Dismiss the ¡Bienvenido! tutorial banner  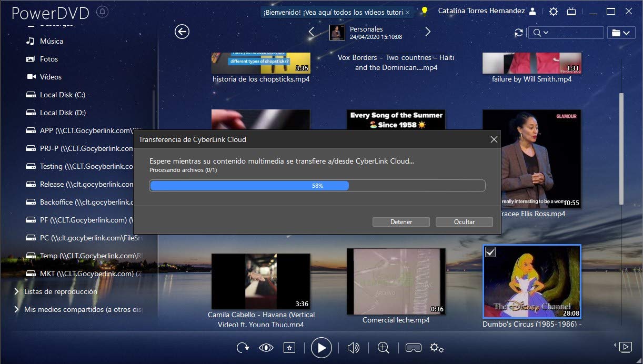coord(407,12)
